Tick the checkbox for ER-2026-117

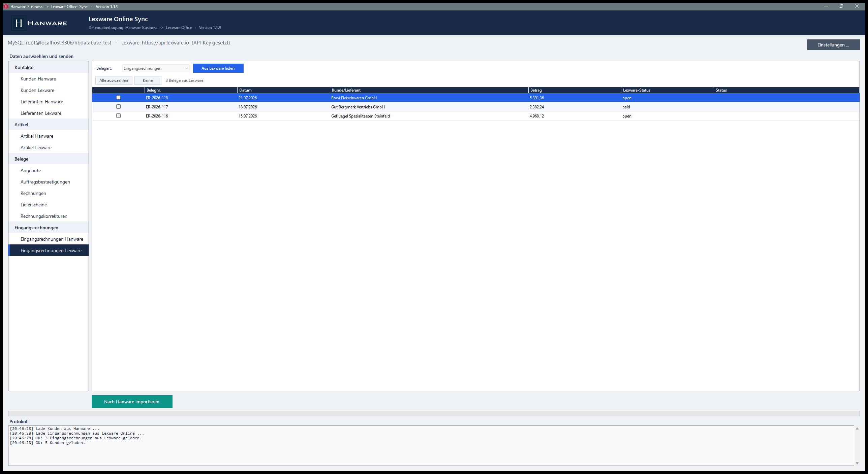coord(118,107)
